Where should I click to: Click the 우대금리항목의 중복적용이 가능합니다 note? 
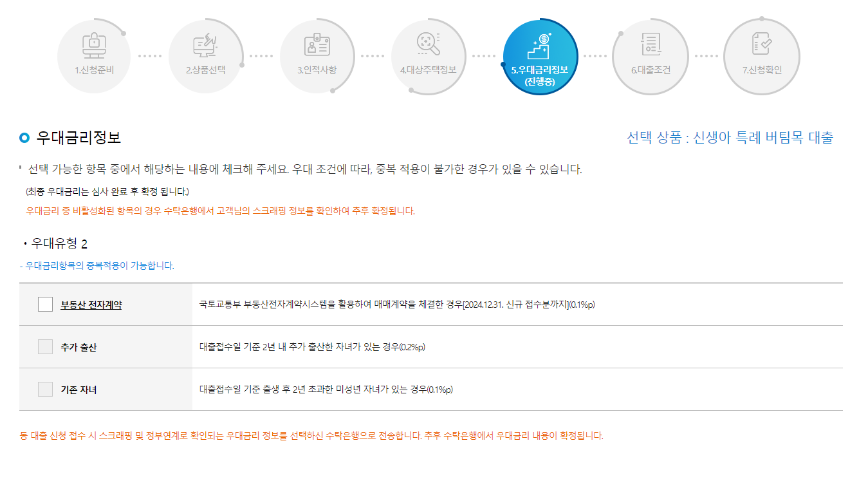point(97,265)
